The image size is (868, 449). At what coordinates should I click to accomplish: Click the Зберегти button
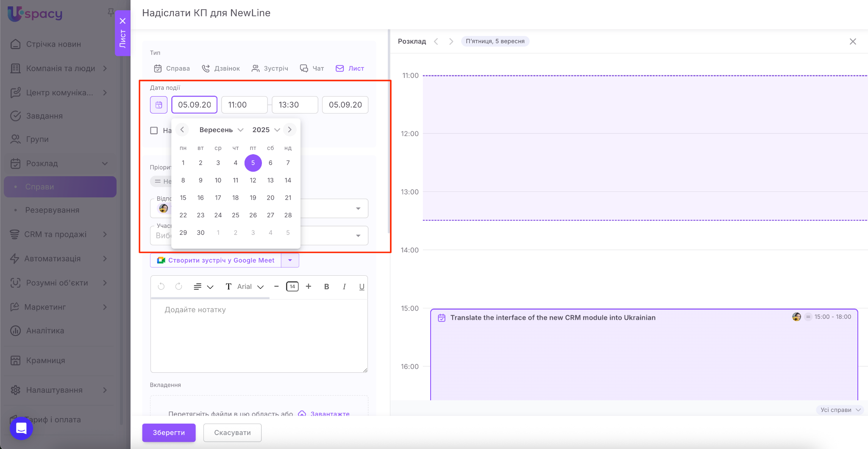pos(169,432)
